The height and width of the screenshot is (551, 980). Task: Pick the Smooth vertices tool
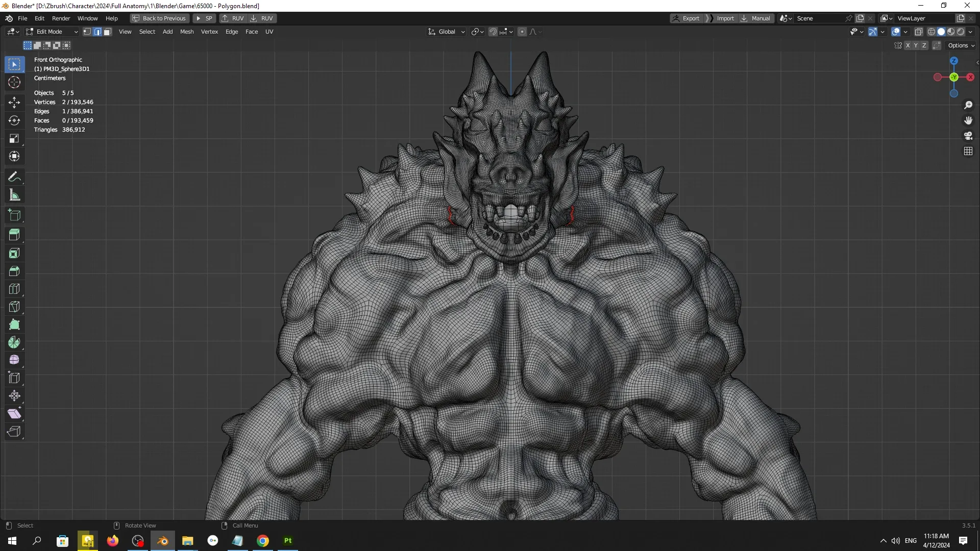[14, 360]
